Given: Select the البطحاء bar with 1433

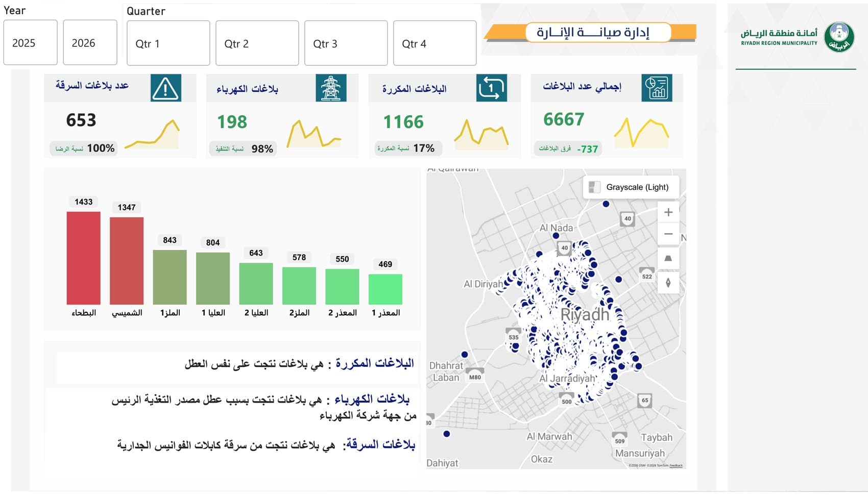Looking at the screenshot, I should pyautogui.click(x=83, y=258).
